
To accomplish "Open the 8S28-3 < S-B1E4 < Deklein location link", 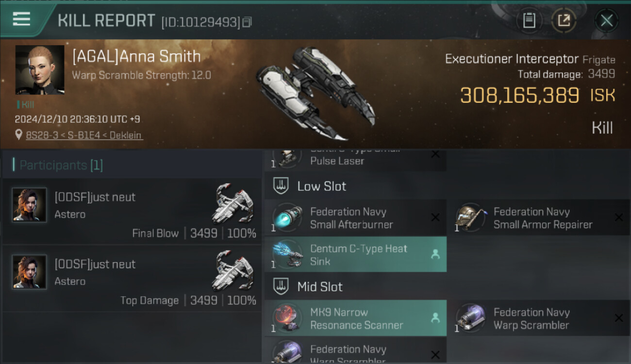I will click(84, 135).
